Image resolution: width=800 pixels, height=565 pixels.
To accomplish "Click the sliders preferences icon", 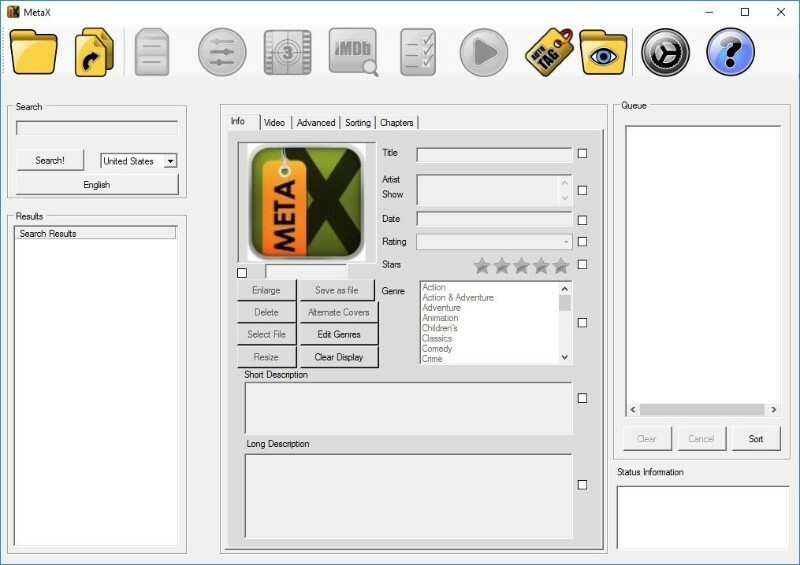I will coord(222,52).
